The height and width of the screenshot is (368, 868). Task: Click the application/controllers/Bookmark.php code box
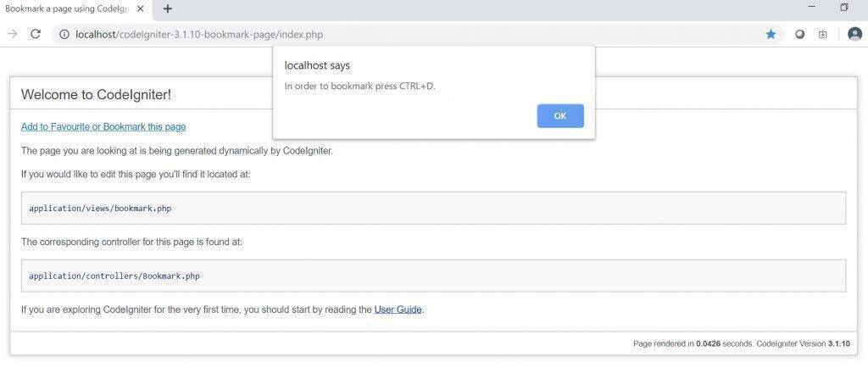pyautogui.click(x=433, y=276)
